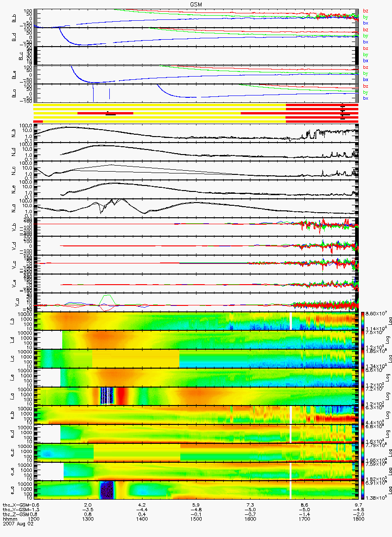Image resolution: width=392 pixels, height=537 pixels.
Task: Click the N_d density panel label
Action: (x=14, y=152)
